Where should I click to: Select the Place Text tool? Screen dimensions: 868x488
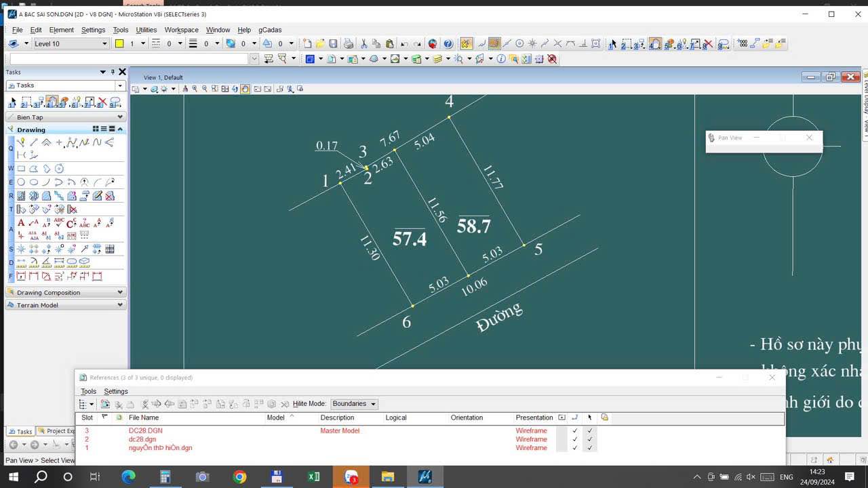[21, 222]
